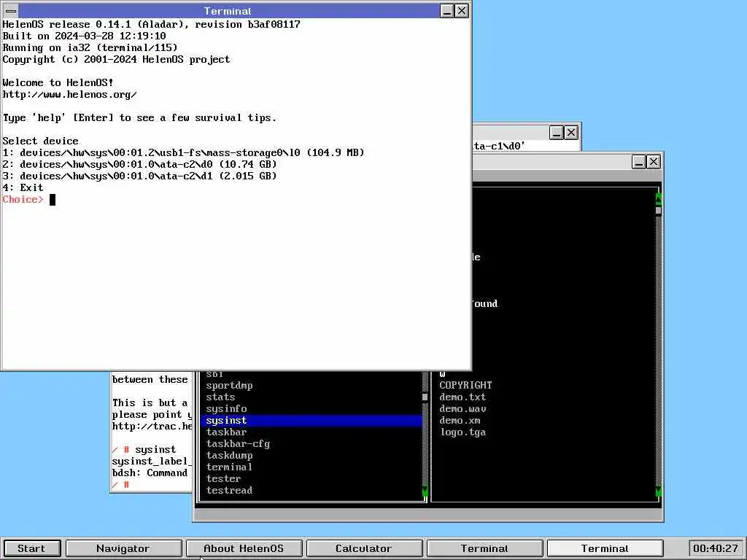Close the small background window showing ata-c1\d0
This screenshot has width=747, height=560.
[571, 133]
